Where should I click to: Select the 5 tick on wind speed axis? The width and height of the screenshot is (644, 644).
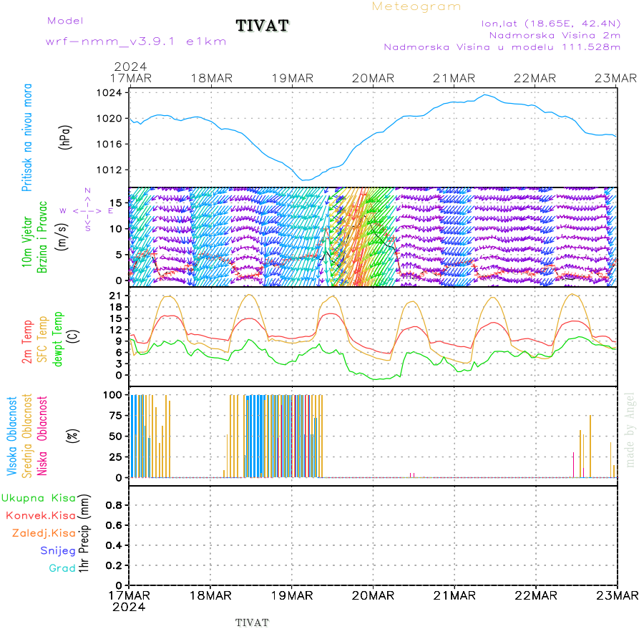119,255
